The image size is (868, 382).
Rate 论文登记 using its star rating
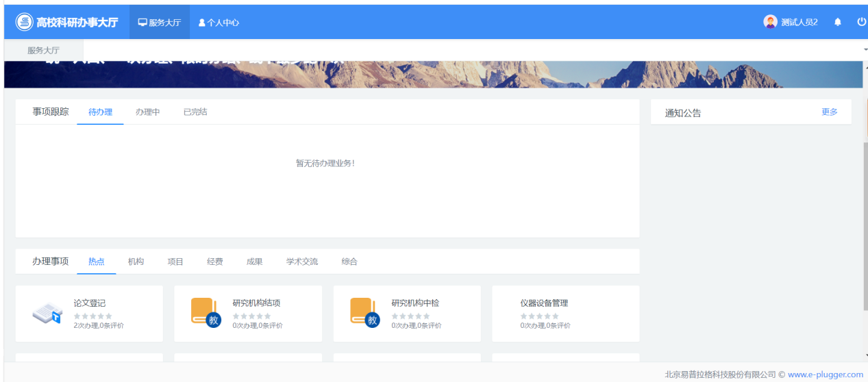pos(92,316)
